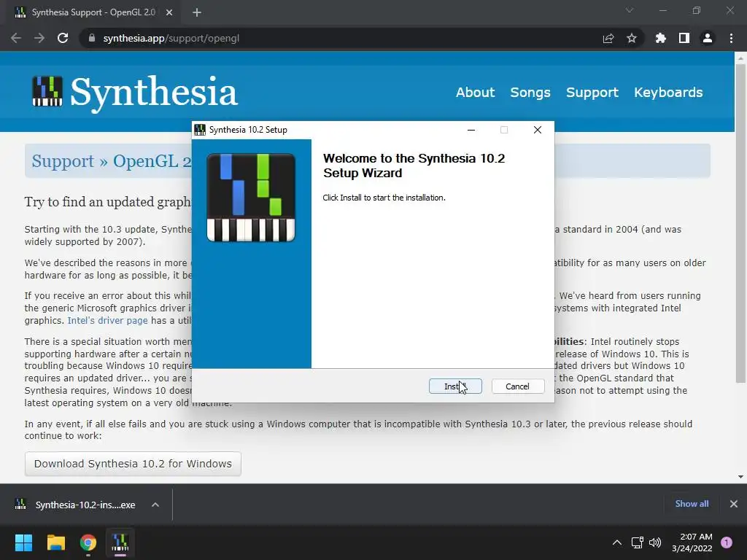This screenshot has width=747, height=560.
Task: Click the Chrome icon in the taskbar
Action: pos(88,542)
